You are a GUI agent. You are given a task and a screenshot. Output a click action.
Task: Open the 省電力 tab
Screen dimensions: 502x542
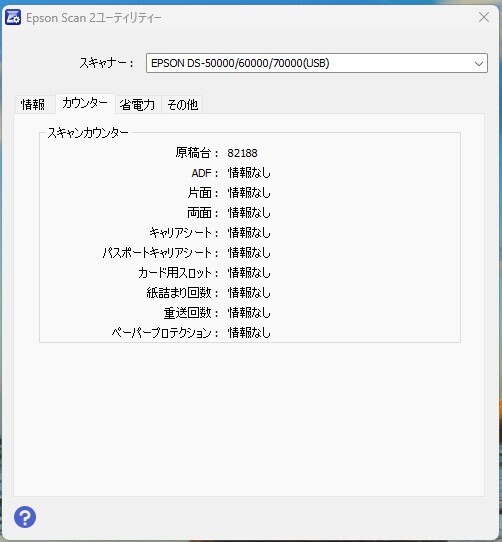(x=137, y=104)
